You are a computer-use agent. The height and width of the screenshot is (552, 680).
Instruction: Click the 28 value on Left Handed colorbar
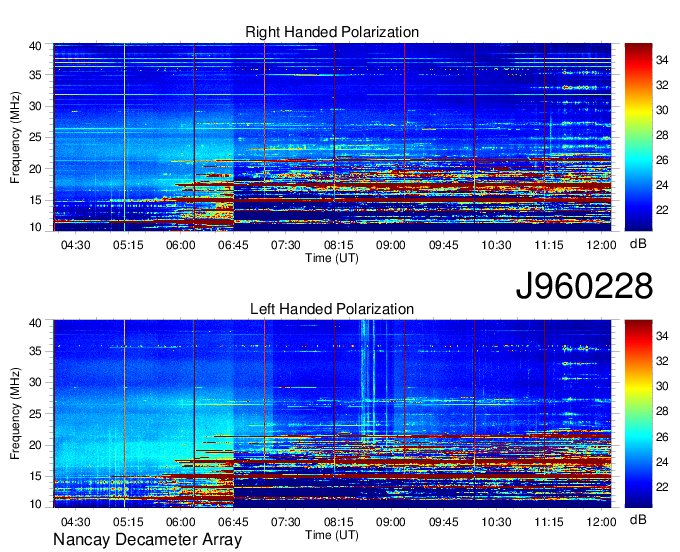(x=662, y=412)
